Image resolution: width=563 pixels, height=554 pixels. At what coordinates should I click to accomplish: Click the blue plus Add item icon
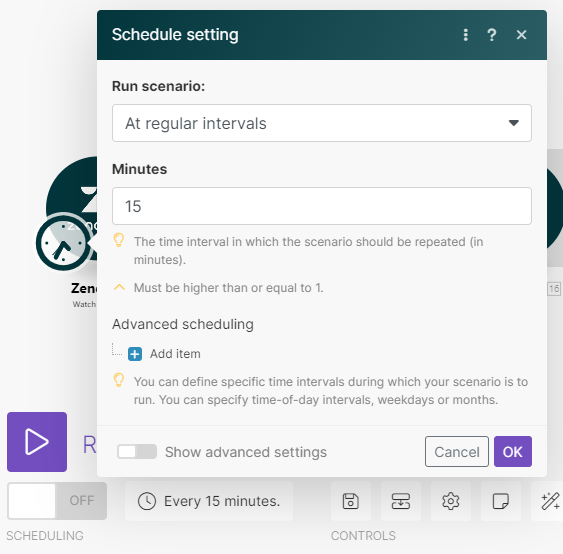135,354
